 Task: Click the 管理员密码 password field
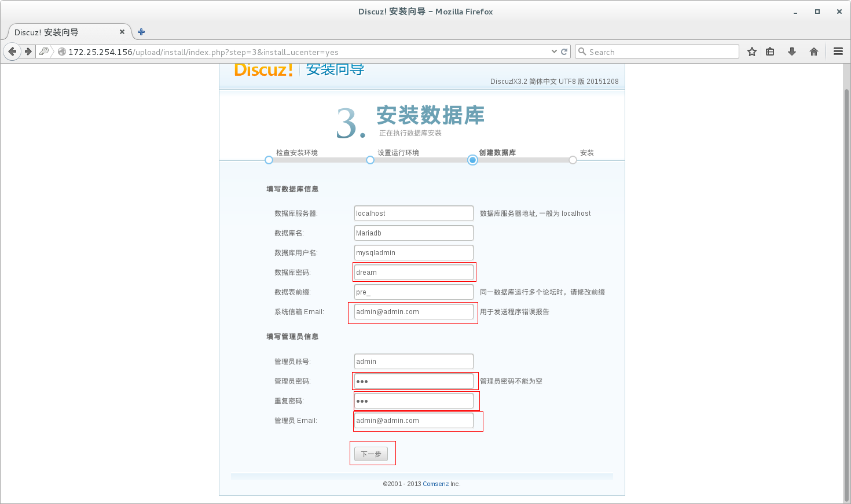414,381
